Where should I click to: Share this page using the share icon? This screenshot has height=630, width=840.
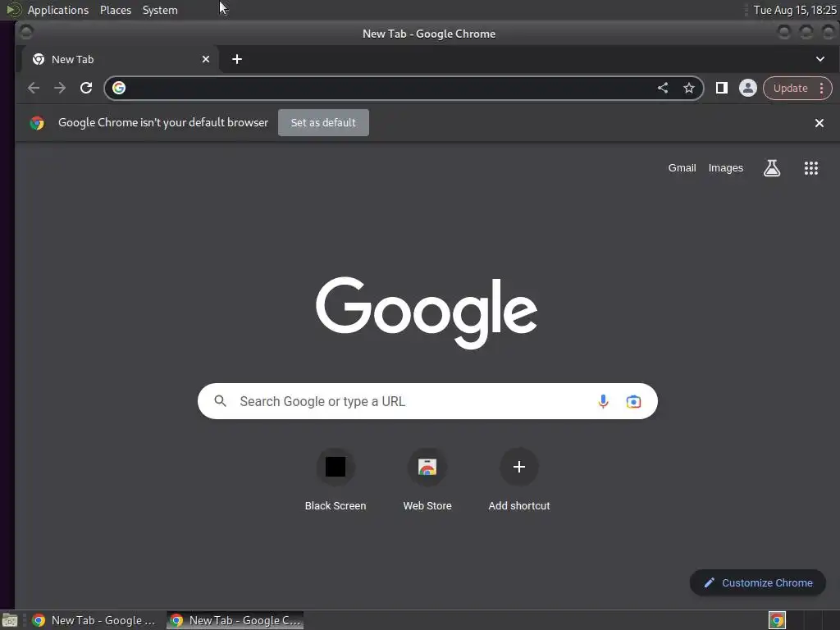(x=663, y=88)
